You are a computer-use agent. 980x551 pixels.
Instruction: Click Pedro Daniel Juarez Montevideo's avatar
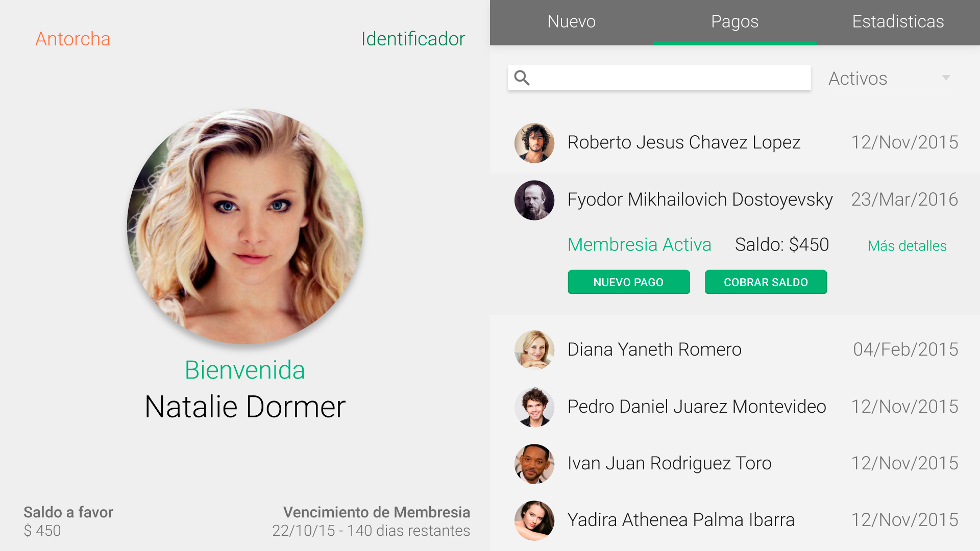pyautogui.click(x=534, y=407)
